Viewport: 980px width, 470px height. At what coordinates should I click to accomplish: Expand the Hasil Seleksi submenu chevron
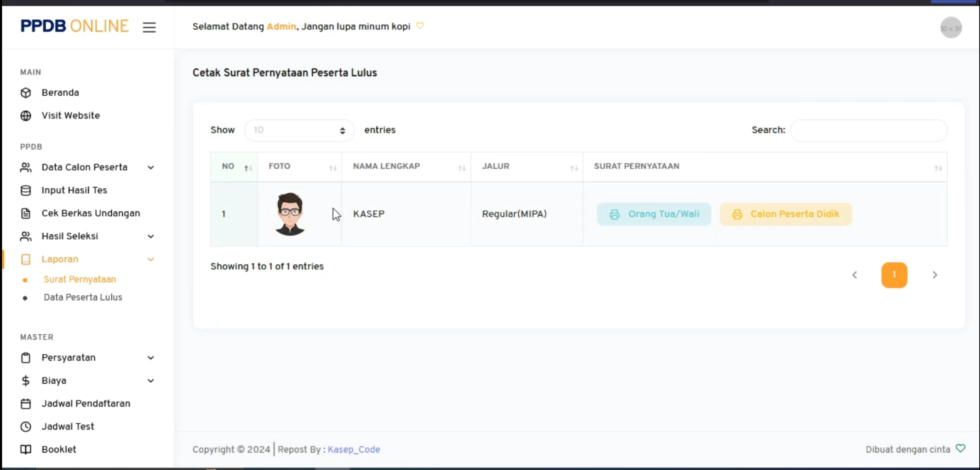151,236
